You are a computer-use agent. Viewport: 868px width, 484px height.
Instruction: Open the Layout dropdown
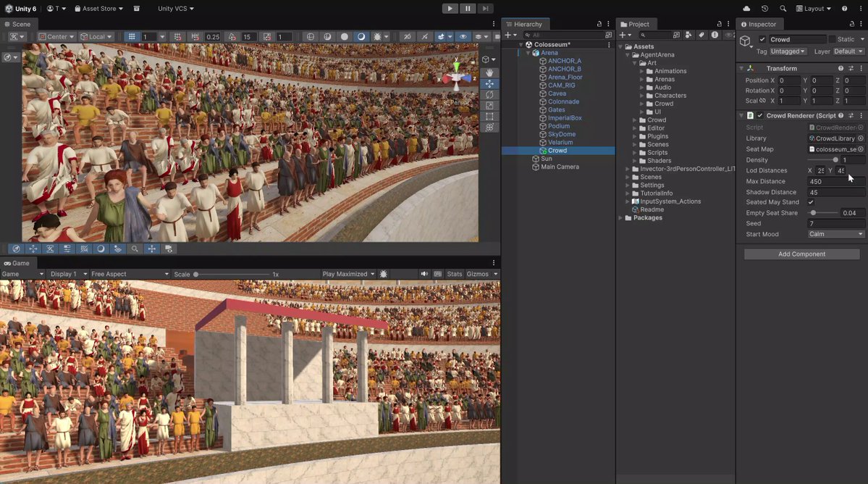click(x=813, y=8)
